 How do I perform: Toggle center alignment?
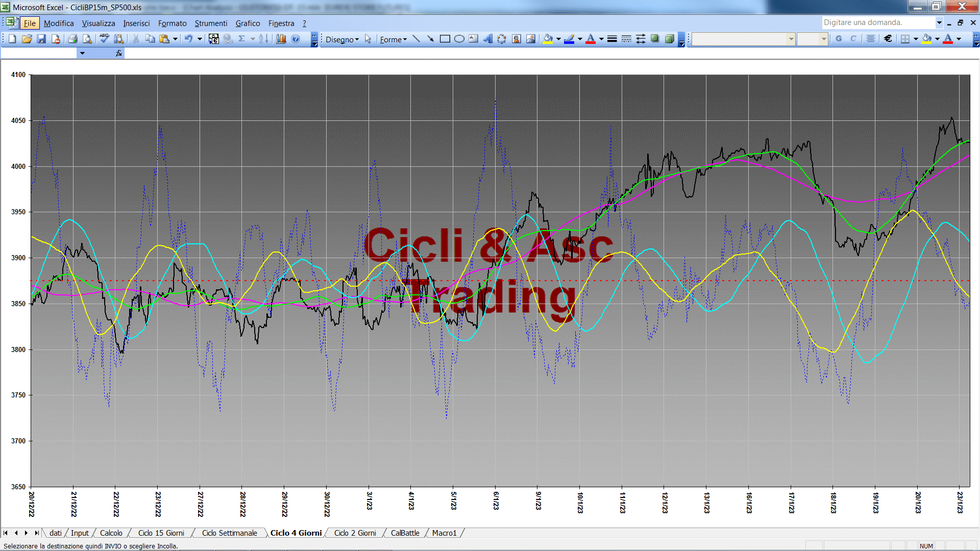[871, 39]
